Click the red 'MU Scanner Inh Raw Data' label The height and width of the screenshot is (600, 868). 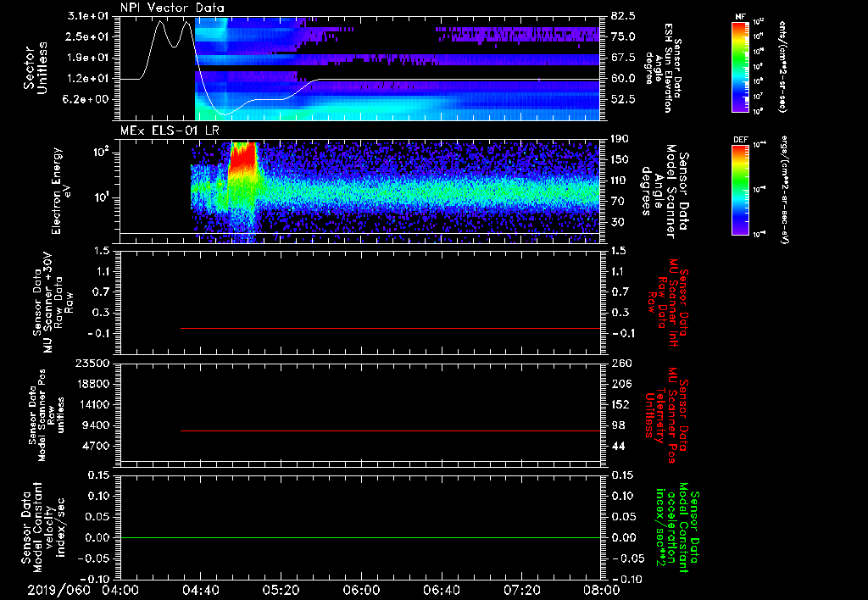pos(666,303)
